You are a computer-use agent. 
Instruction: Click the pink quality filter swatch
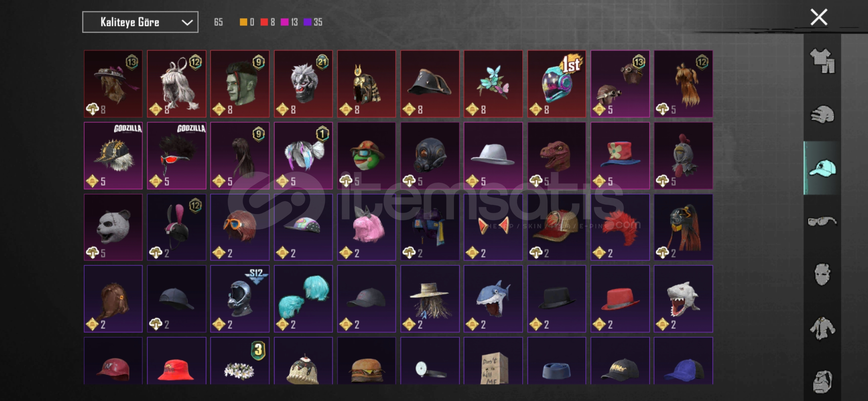coord(285,22)
